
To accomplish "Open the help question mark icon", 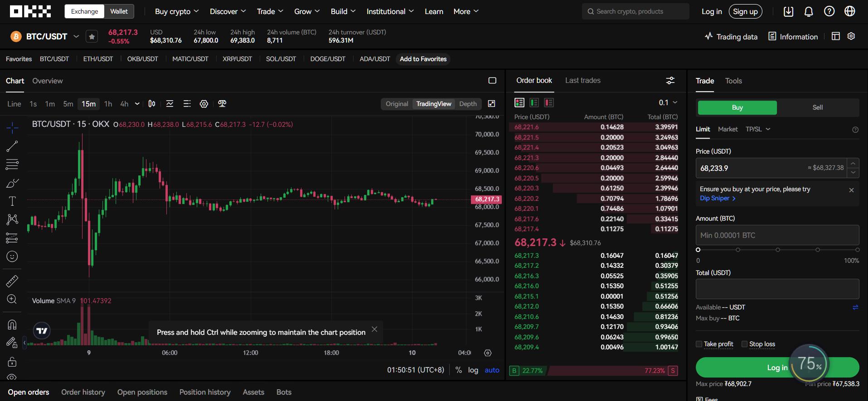I will point(829,11).
